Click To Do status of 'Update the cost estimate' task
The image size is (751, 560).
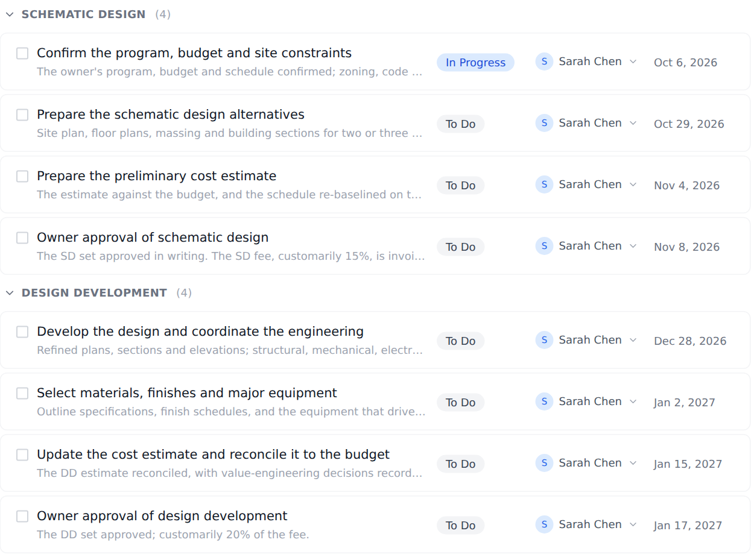460,464
